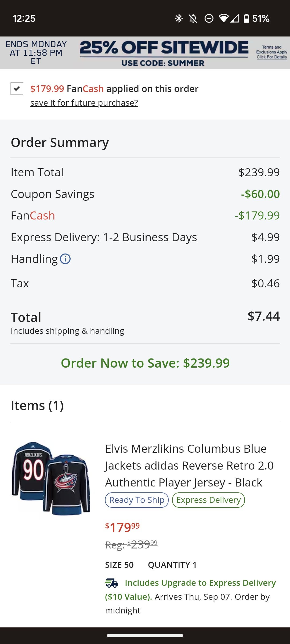
Task: Open 'Click For Details' terms link
Action: 271,57
